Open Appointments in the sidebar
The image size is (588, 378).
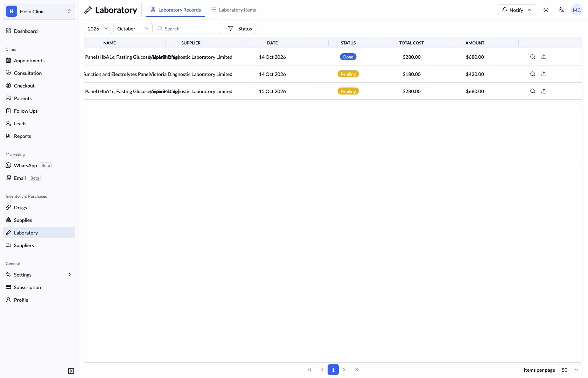tap(39, 61)
